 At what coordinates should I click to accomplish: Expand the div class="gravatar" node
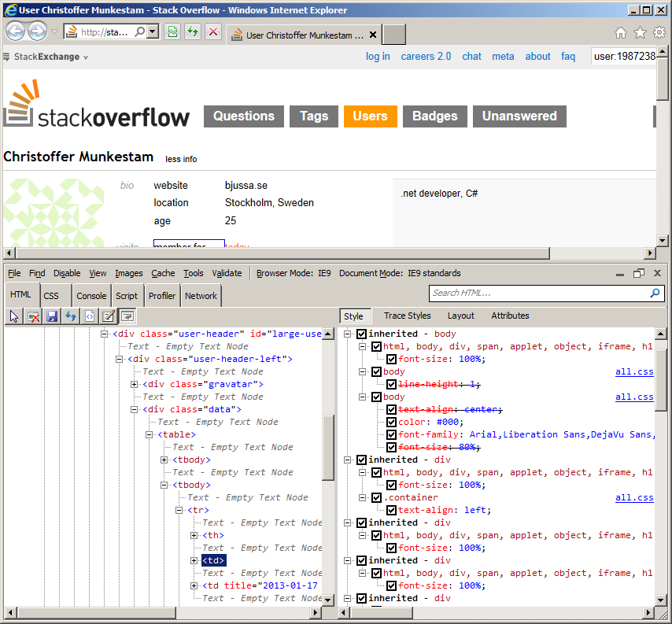pyautogui.click(x=134, y=385)
